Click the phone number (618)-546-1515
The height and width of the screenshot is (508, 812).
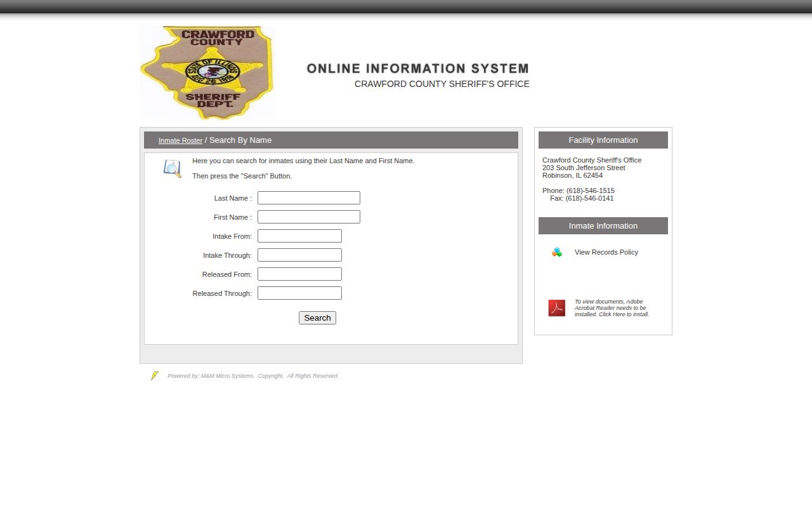pos(591,190)
